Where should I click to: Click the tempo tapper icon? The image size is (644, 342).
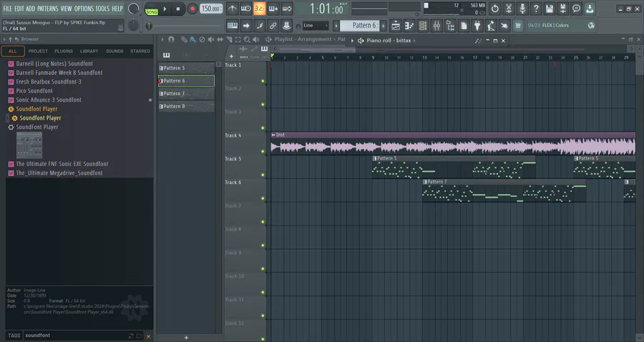(x=491, y=26)
